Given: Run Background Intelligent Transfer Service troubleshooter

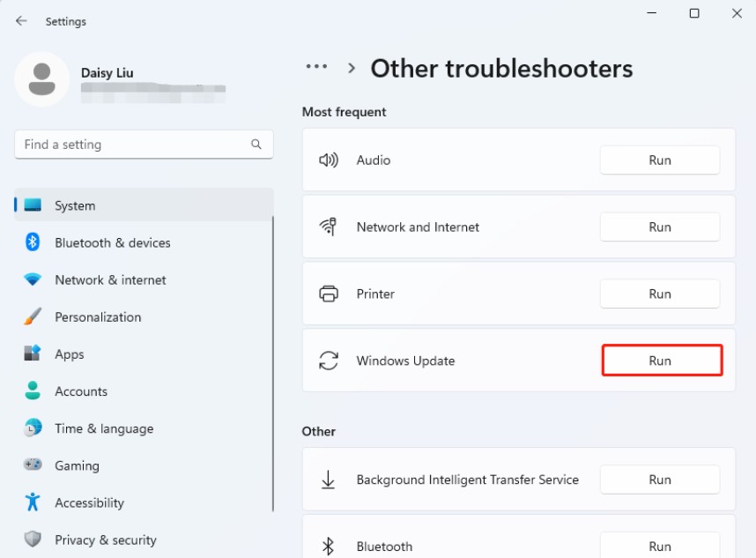Looking at the screenshot, I should pyautogui.click(x=660, y=480).
